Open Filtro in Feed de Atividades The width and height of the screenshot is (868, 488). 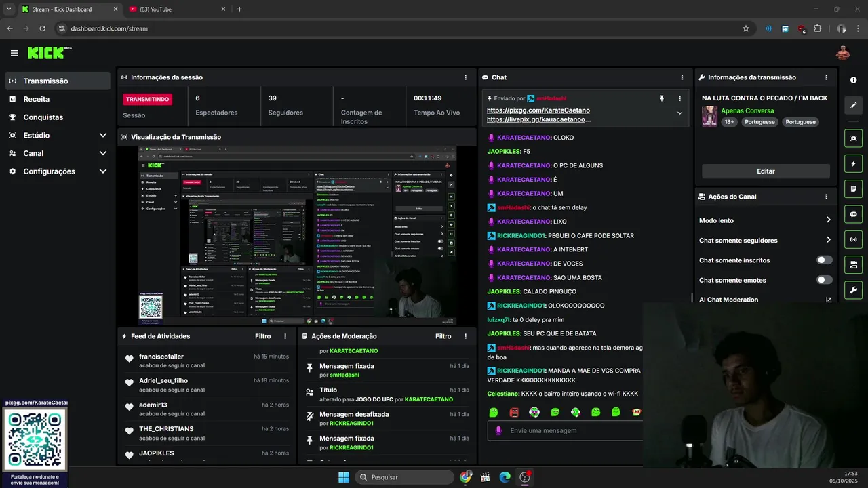click(x=263, y=336)
